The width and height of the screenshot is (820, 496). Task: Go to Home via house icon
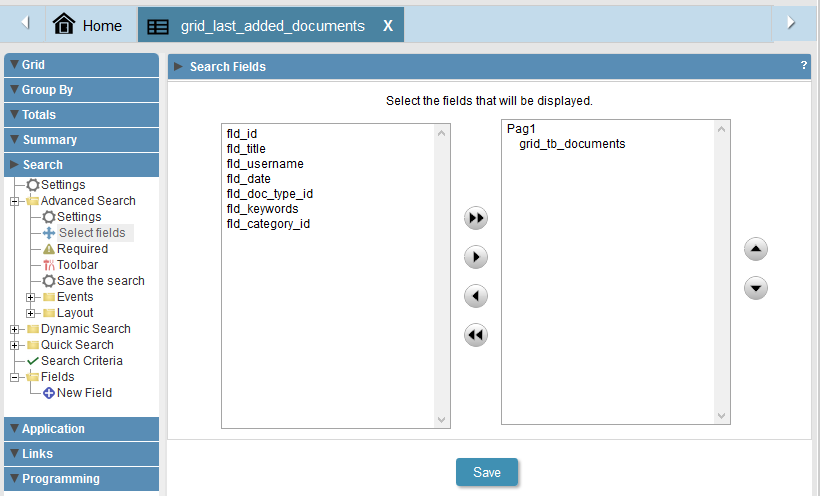click(x=64, y=24)
